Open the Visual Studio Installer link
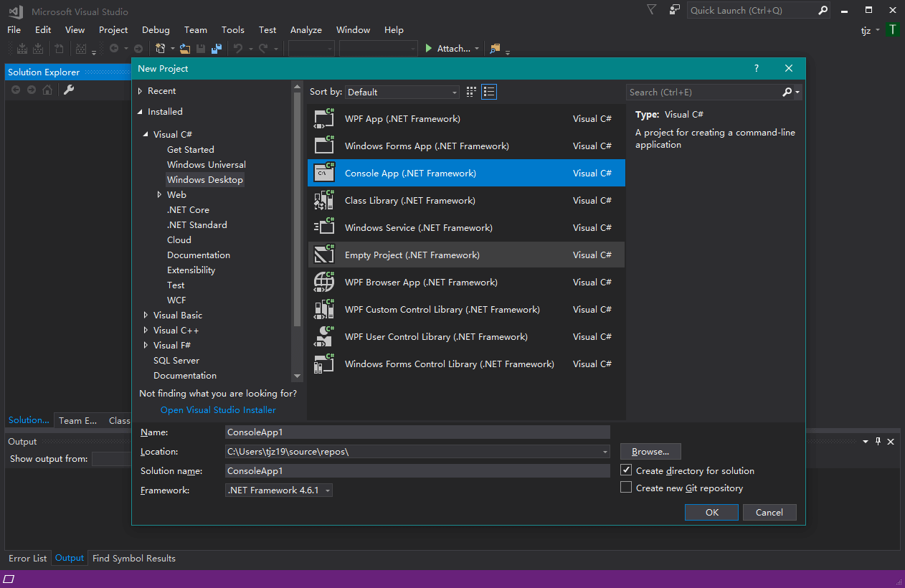Viewport: 905px width, 588px height. click(218, 410)
